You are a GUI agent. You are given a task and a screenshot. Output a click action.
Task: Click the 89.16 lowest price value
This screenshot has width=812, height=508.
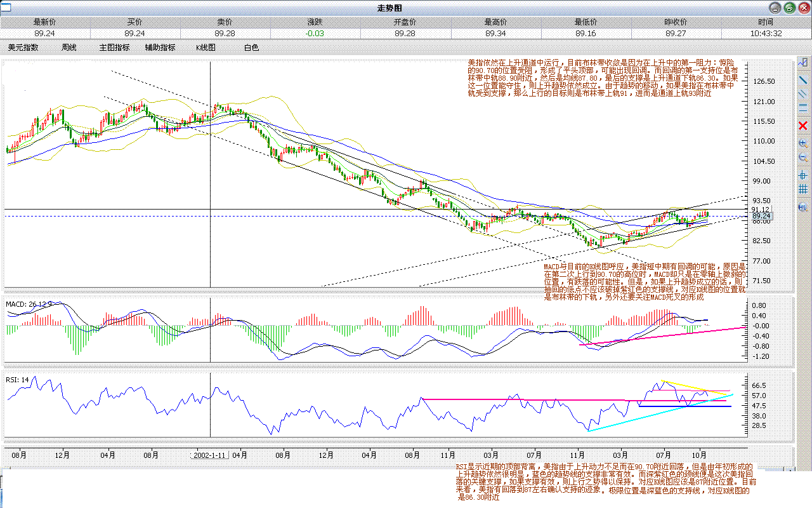[586, 34]
